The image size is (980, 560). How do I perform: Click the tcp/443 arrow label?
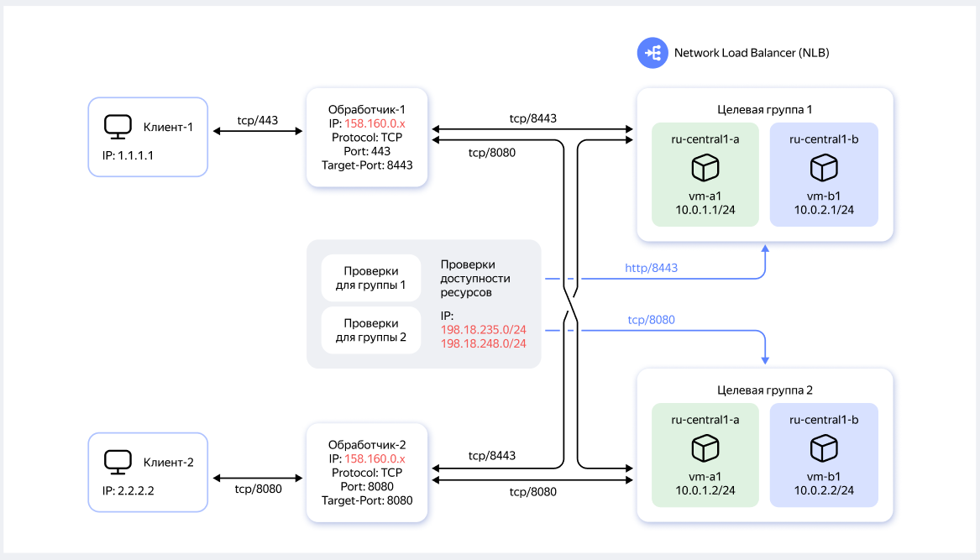pos(258,121)
